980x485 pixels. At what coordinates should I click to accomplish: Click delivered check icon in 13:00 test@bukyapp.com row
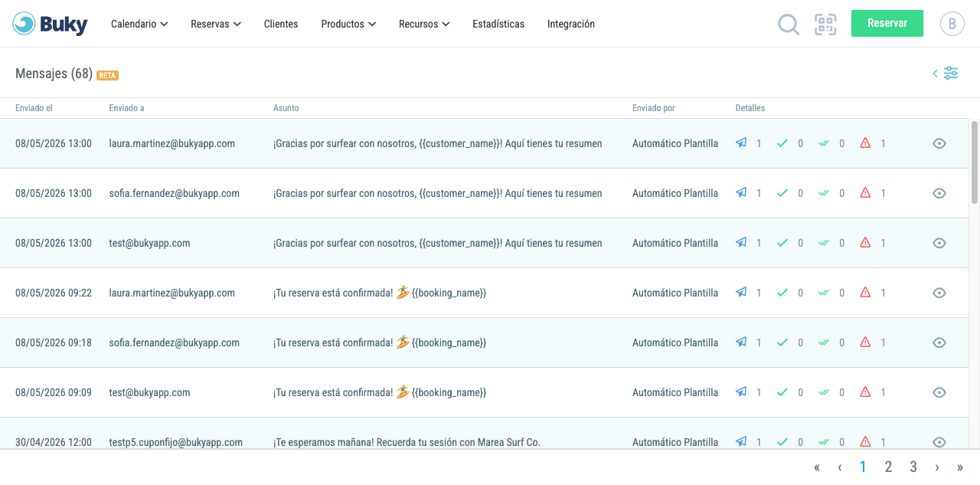tap(782, 243)
